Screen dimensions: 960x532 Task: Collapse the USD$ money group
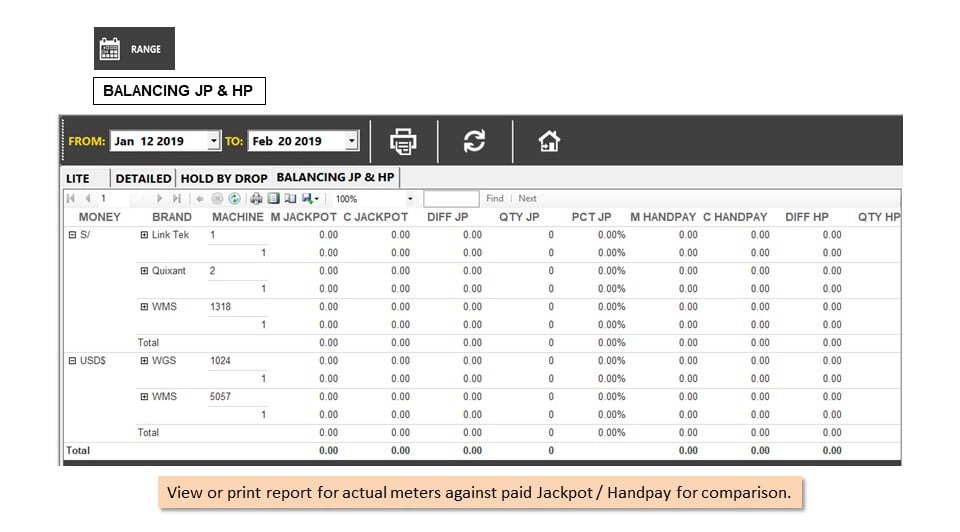pos(72,361)
